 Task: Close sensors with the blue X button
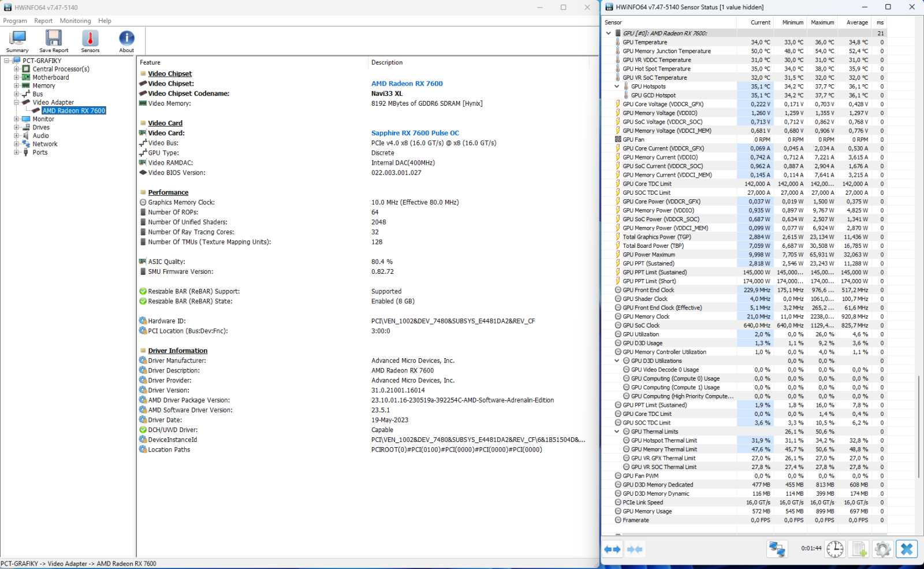coord(907,549)
